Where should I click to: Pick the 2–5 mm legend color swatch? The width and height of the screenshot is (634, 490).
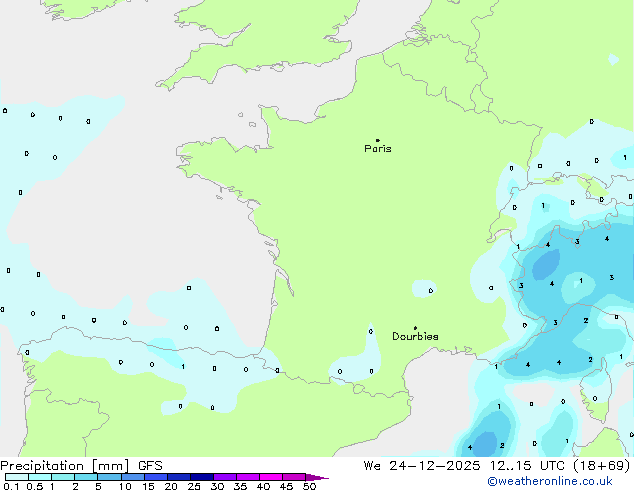click(x=86, y=477)
